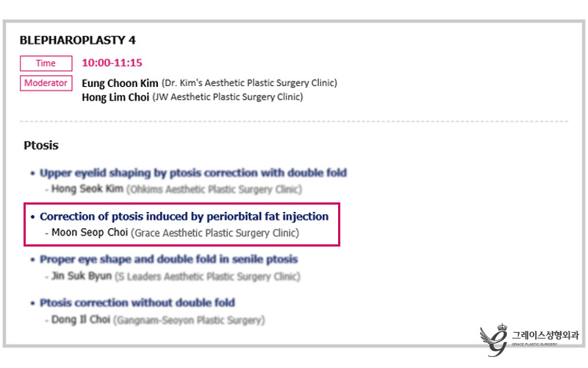
Task: Click speaker name Hong Seok Kim
Action: tap(87, 188)
